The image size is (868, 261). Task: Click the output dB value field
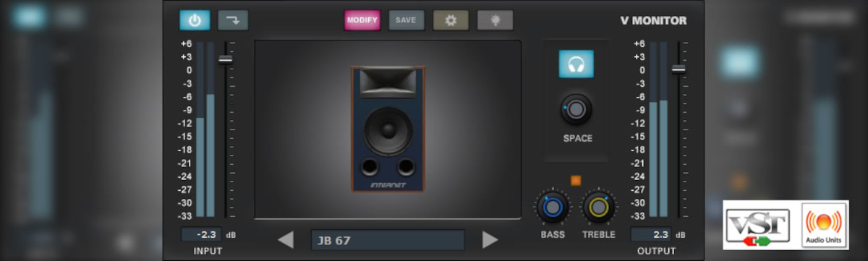[651, 234]
